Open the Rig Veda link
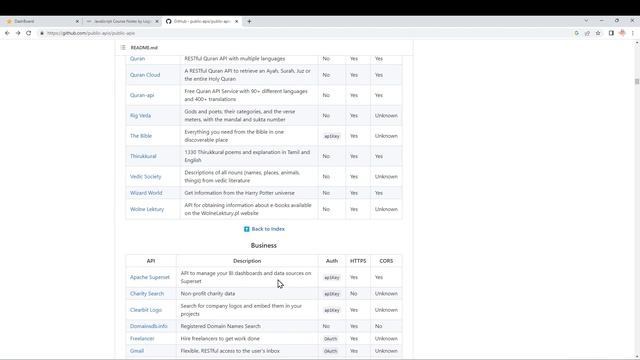 140,116
